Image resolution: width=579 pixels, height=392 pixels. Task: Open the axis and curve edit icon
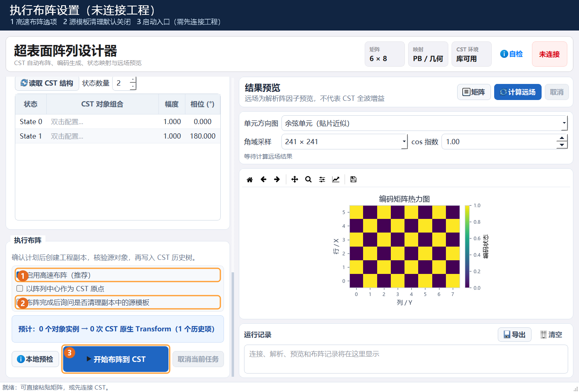tap(336, 180)
